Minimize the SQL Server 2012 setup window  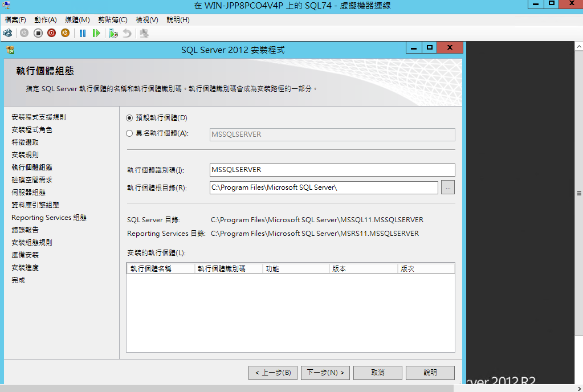[x=413, y=47]
